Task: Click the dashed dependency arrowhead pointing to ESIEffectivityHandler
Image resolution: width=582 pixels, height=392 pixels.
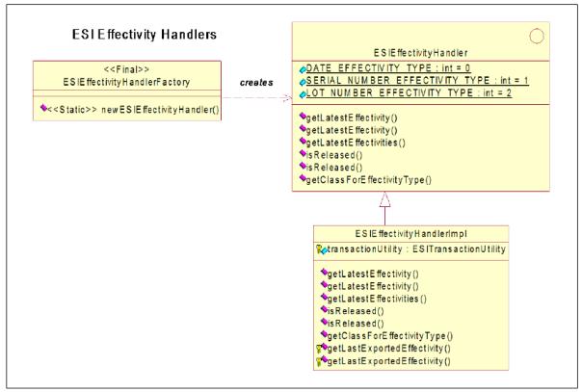Action: (288, 98)
